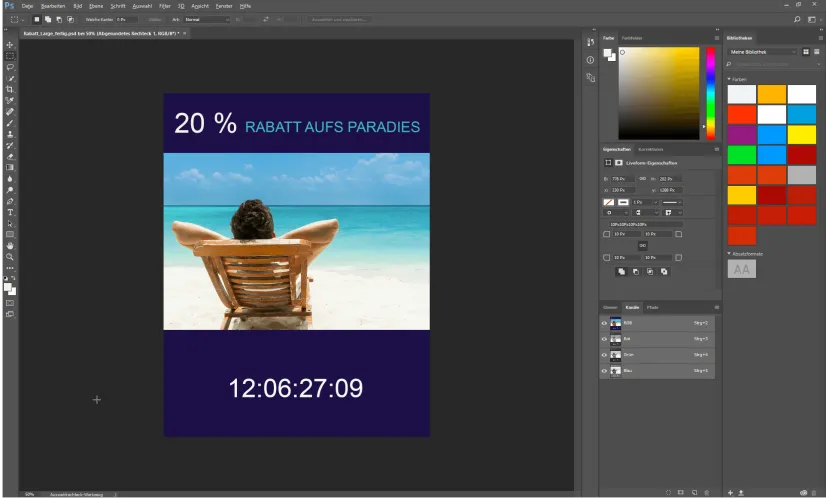Click the Combine Shapes path operation icon
This screenshot has width=826, height=500.
(x=622, y=272)
